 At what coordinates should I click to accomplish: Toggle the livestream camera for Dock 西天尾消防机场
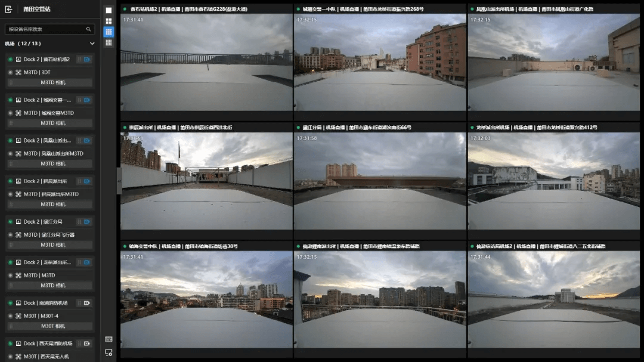pos(86,344)
